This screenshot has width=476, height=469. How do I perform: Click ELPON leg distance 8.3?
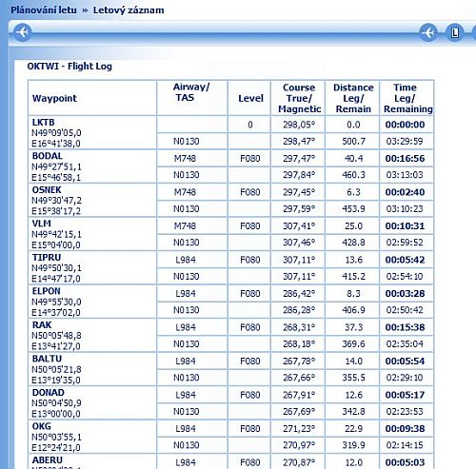pos(353,294)
